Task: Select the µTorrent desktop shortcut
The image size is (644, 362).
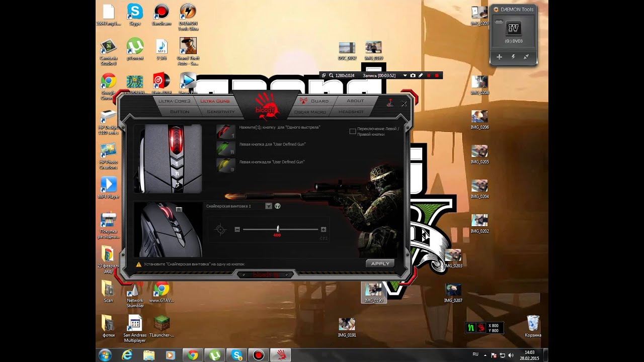Action: click(x=135, y=49)
